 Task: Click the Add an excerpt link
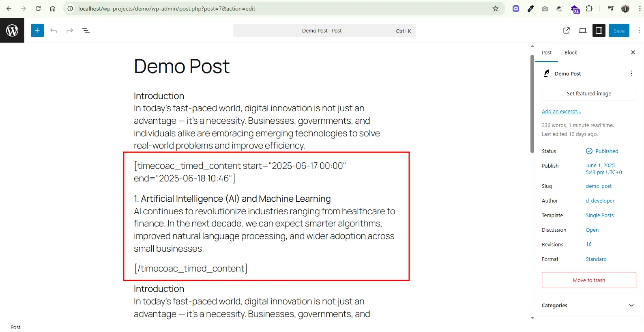(561, 112)
